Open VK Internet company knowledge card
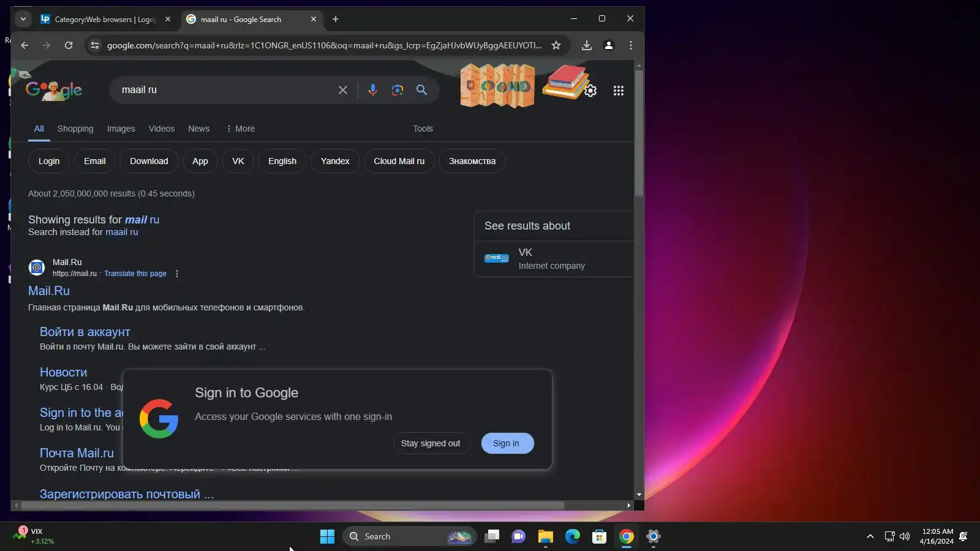The image size is (980, 551). 554,258
